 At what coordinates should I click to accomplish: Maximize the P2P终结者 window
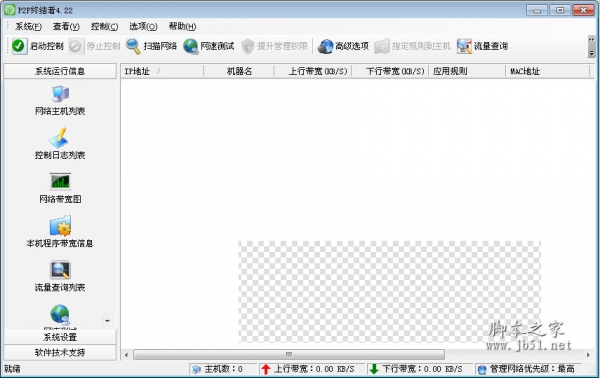click(x=560, y=10)
